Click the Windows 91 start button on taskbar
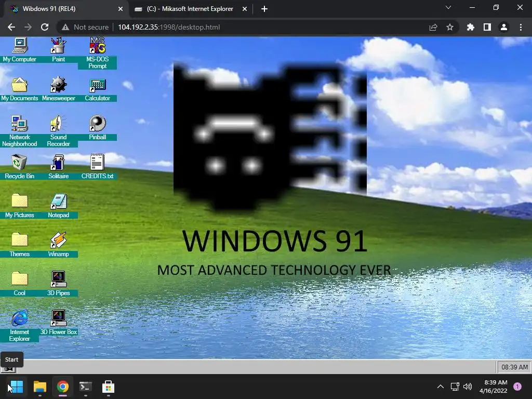This screenshot has height=399, width=532. tap(8, 370)
